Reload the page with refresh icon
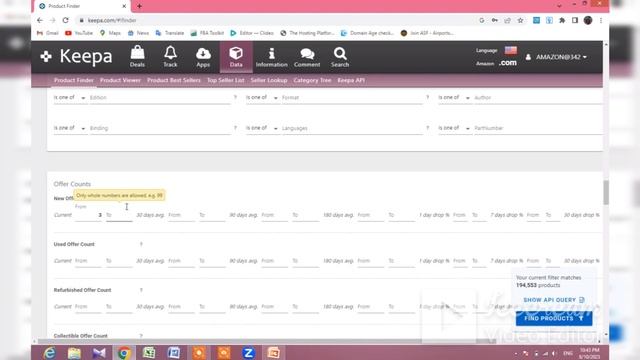The image size is (640, 360). [x=65, y=20]
